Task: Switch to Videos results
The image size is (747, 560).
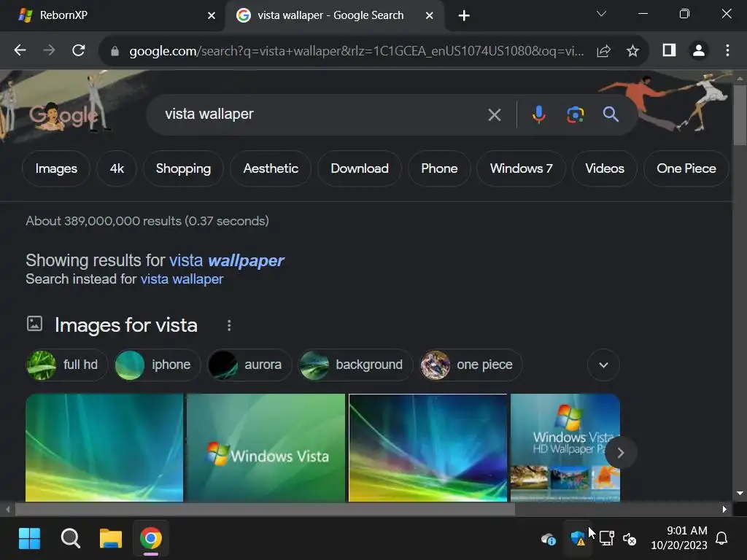Action: click(605, 168)
